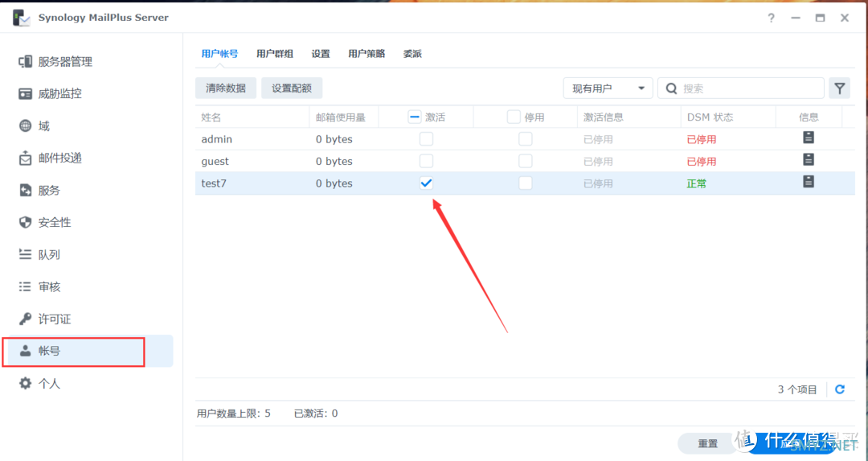Screen dimensions: 868x461
Task: Sort by the 姓名 column header
Action: (211, 117)
